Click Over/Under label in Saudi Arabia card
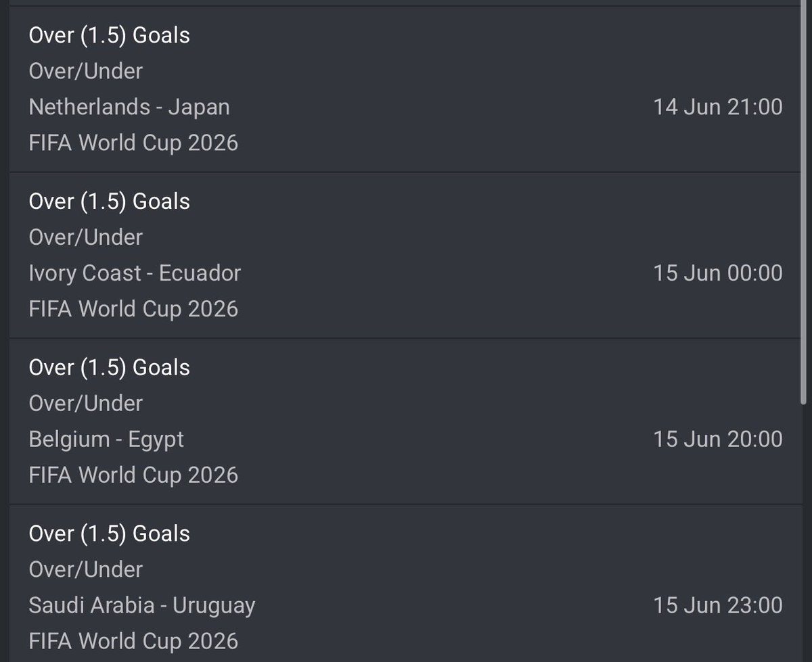The image size is (812, 662). point(86,569)
